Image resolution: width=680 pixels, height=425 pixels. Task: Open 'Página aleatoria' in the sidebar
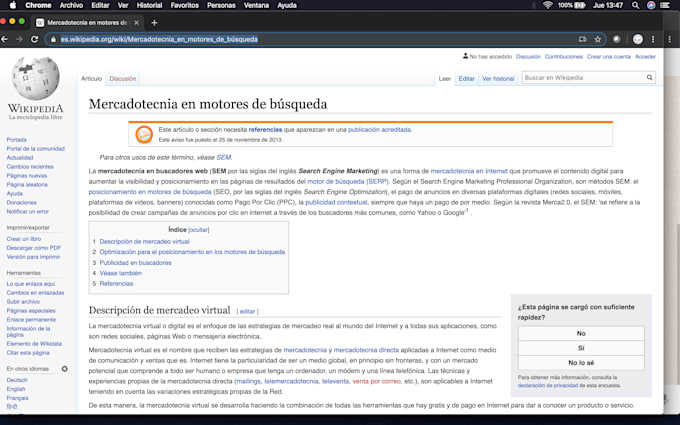point(27,184)
